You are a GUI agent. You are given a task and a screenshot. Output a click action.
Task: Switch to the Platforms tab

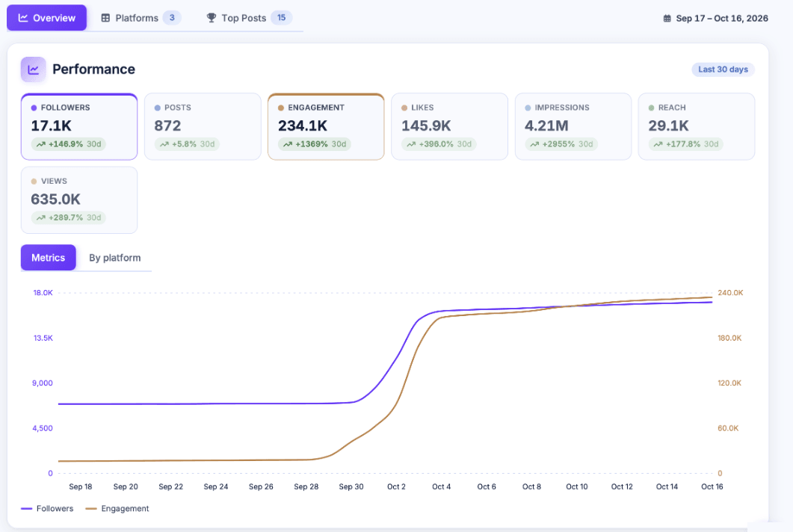click(141, 18)
